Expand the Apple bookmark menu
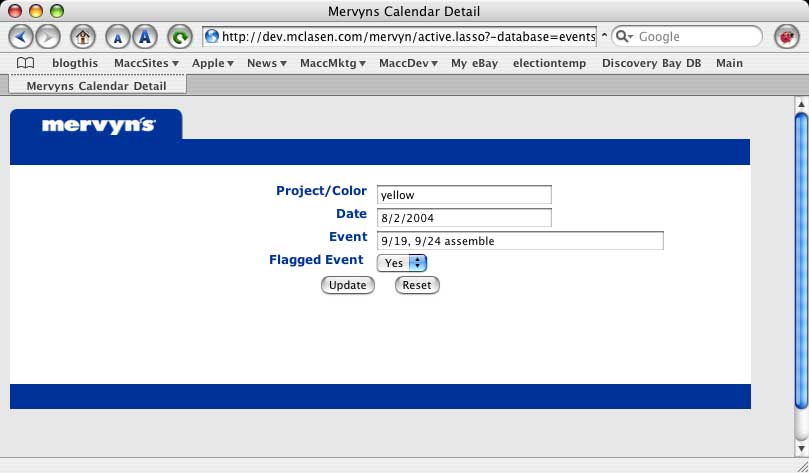This screenshot has height=473, width=809. (213, 63)
